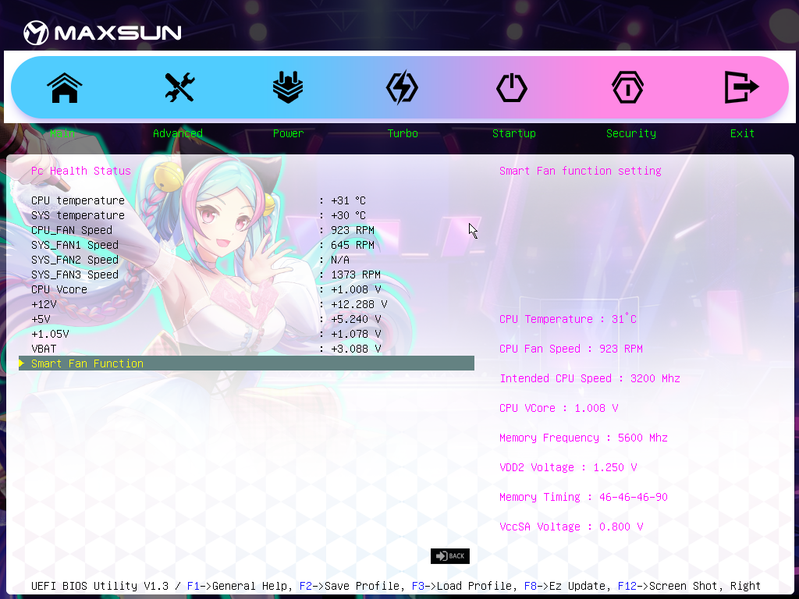Click F8 Ez Update hint
The width and height of the screenshot is (799, 599).
567,586
